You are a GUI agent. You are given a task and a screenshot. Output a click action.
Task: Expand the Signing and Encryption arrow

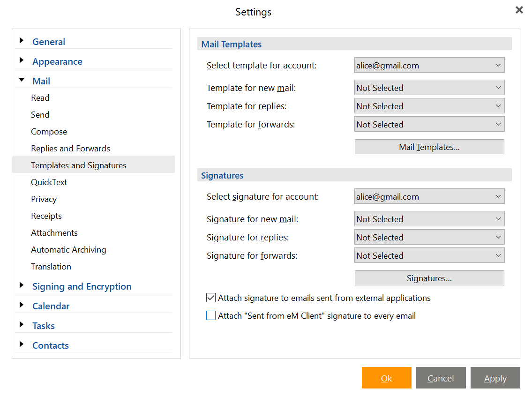pyautogui.click(x=22, y=285)
